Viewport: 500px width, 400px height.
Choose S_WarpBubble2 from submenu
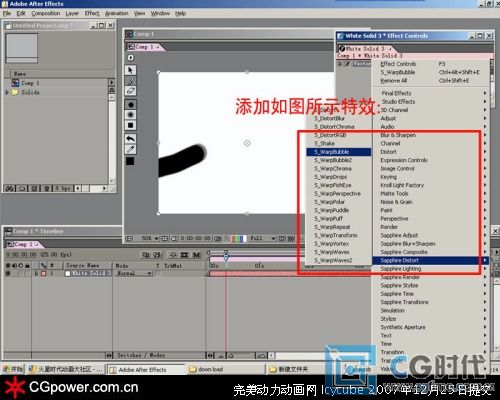click(338, 160)
